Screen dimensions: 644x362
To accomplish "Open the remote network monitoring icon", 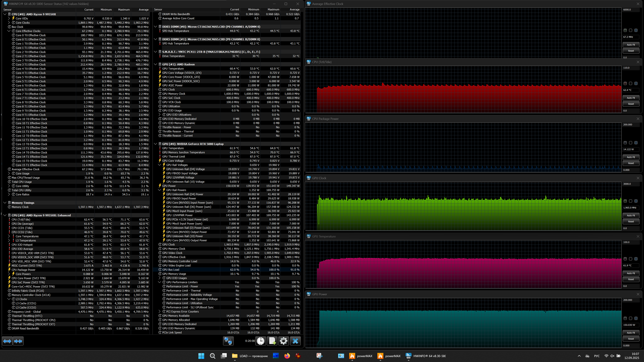I will (x=228, y=341).
